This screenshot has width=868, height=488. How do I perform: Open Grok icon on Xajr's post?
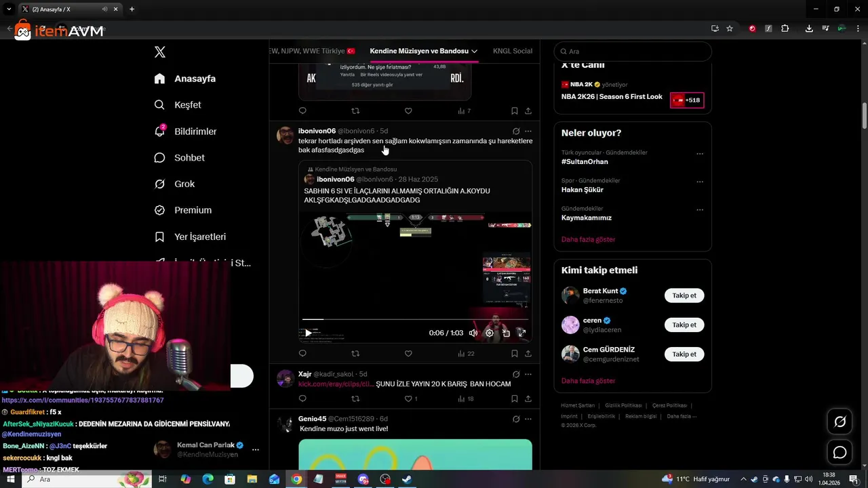[x=516, y=374]
